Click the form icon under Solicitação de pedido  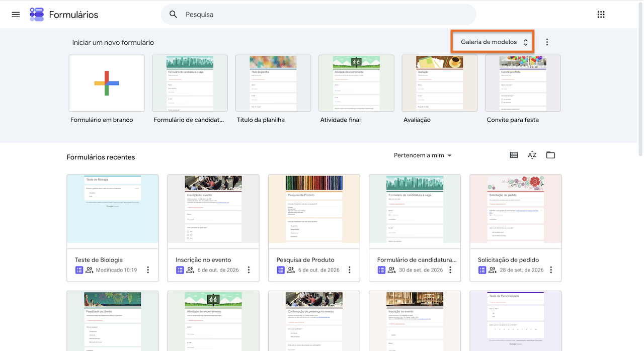point(482,270)
